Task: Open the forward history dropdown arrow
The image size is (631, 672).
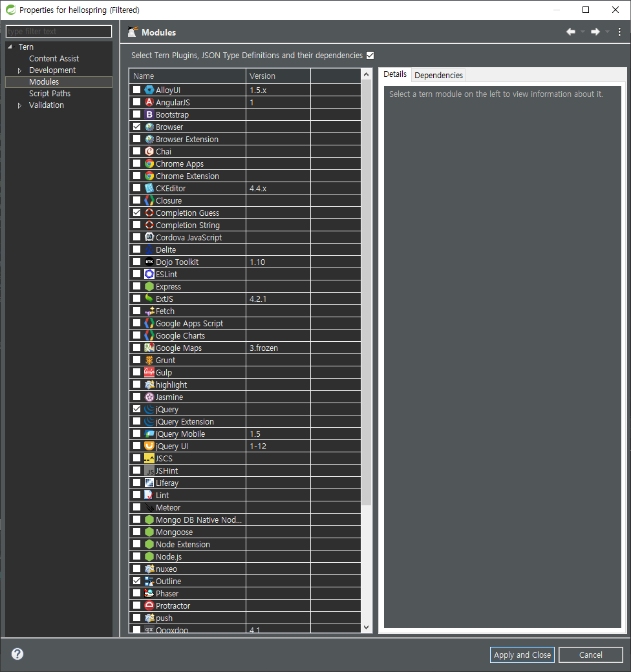Action: pyautogui.click(x=608, y=32)
